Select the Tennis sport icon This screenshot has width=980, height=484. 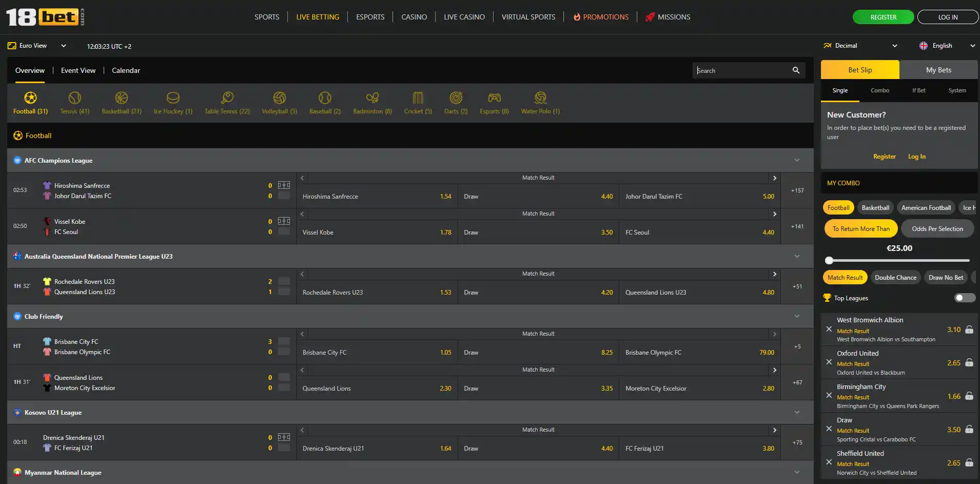[74, 103]
